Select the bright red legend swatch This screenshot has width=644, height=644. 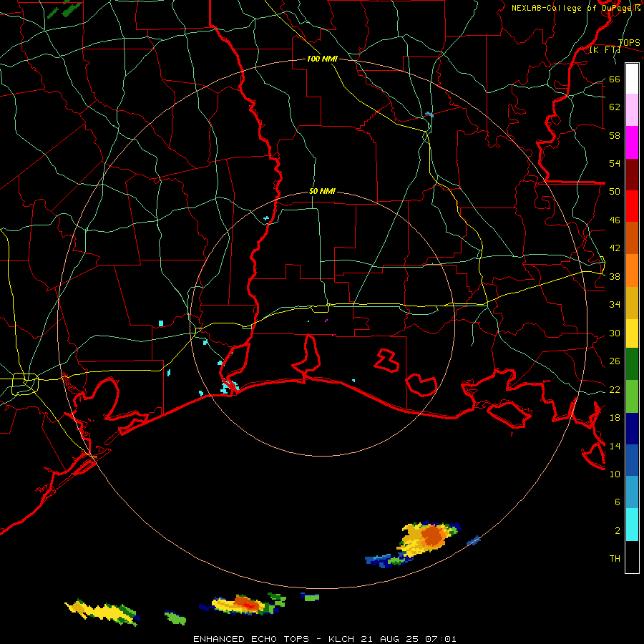point(632,206)
